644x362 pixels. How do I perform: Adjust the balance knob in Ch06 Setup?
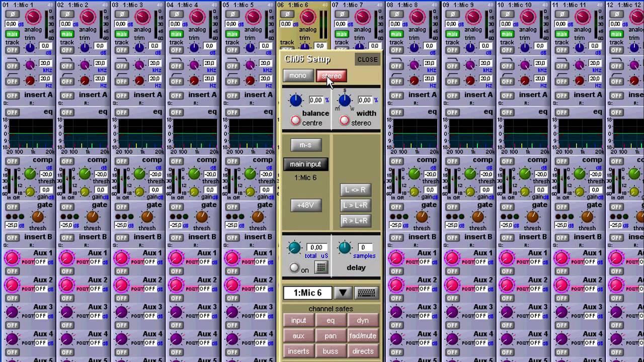pyautogui.click(x=295, y=100)
